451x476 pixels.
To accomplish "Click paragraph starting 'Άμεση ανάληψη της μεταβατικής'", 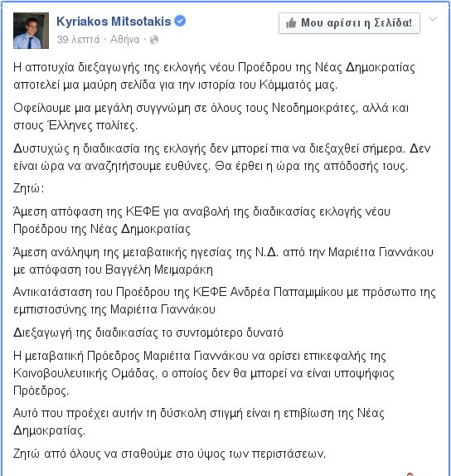I will click(223, 261).
